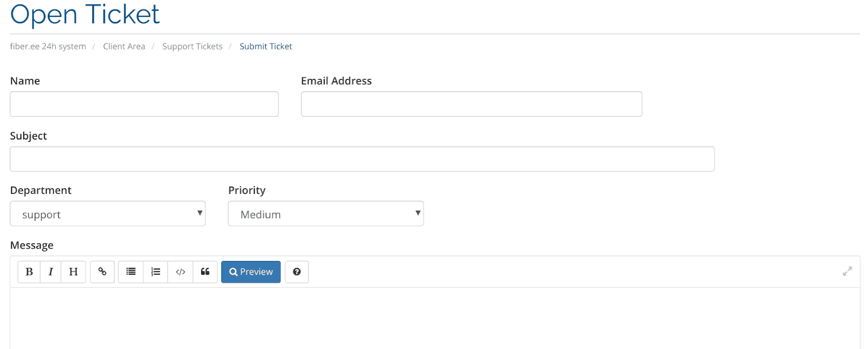Image resolution: width=868 pixels, height=349 pixels.
Task: Preview the ticket message
Action: 251,272
